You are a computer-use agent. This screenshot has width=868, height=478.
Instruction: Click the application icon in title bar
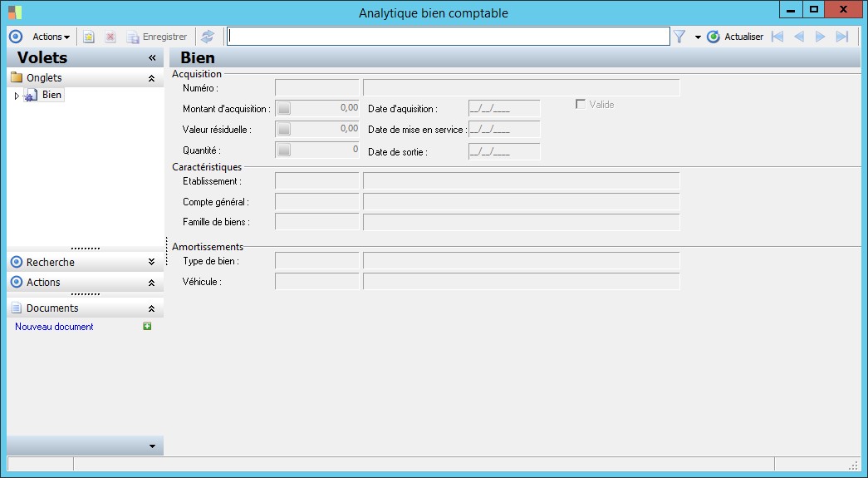(x=15, y=12)
